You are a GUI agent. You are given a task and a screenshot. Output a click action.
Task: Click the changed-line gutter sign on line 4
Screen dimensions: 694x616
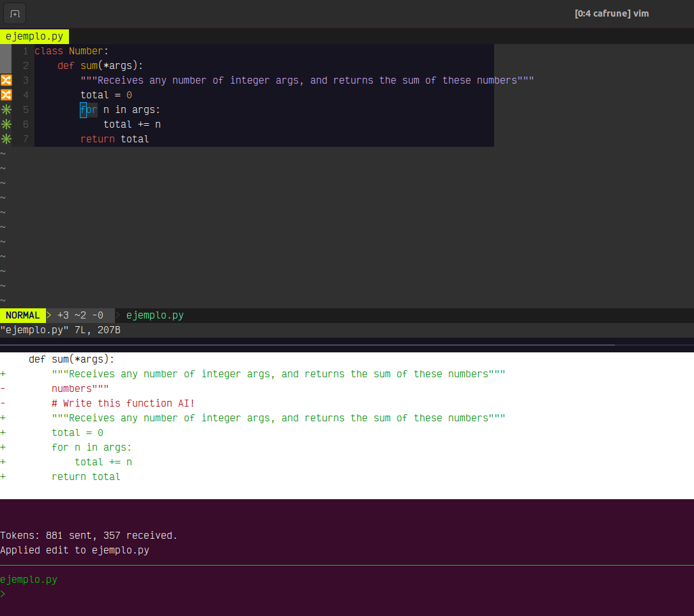pos(6,95)
